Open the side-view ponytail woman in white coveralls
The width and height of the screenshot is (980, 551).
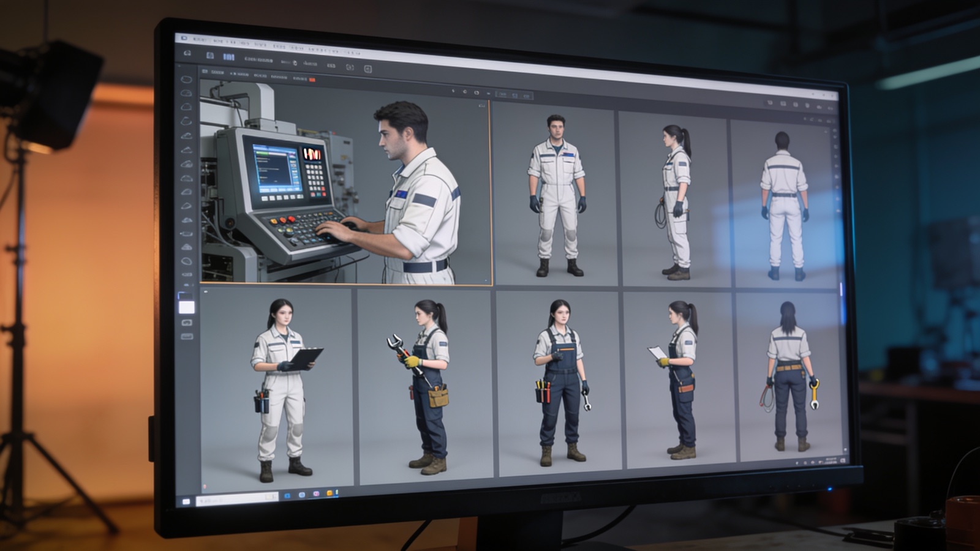(674, 200)
